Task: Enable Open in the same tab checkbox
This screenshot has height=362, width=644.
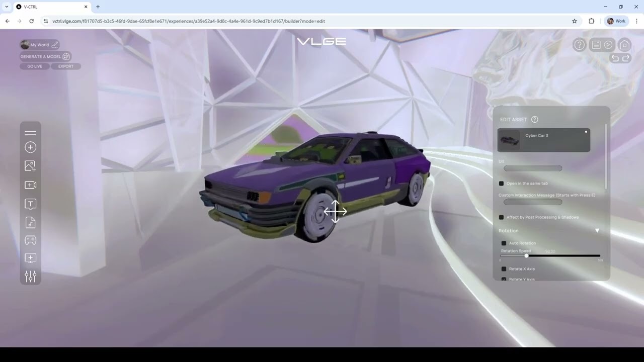Action: 501,184
